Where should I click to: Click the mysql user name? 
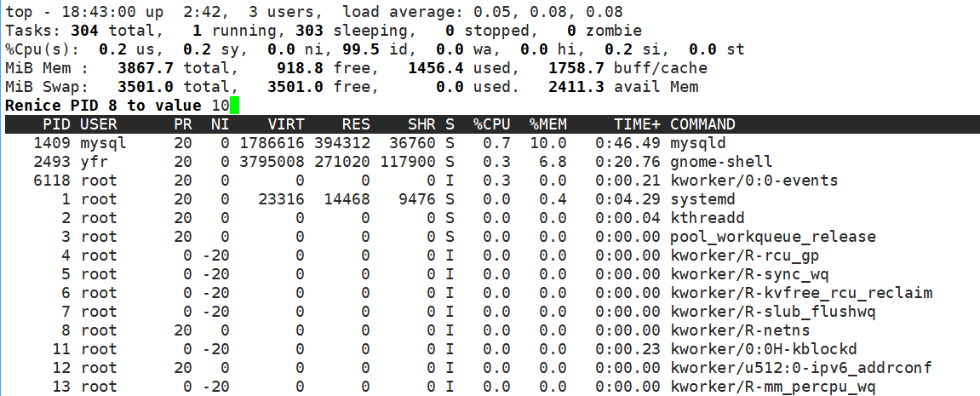click(x=103, y=143)
